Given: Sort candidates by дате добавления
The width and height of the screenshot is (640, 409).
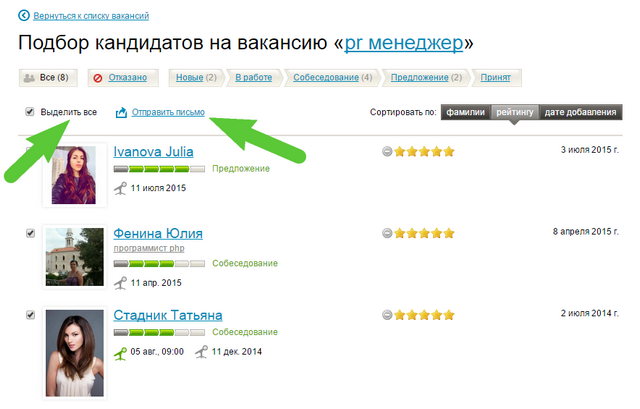Looking at the screenshot, I should 580,113.
